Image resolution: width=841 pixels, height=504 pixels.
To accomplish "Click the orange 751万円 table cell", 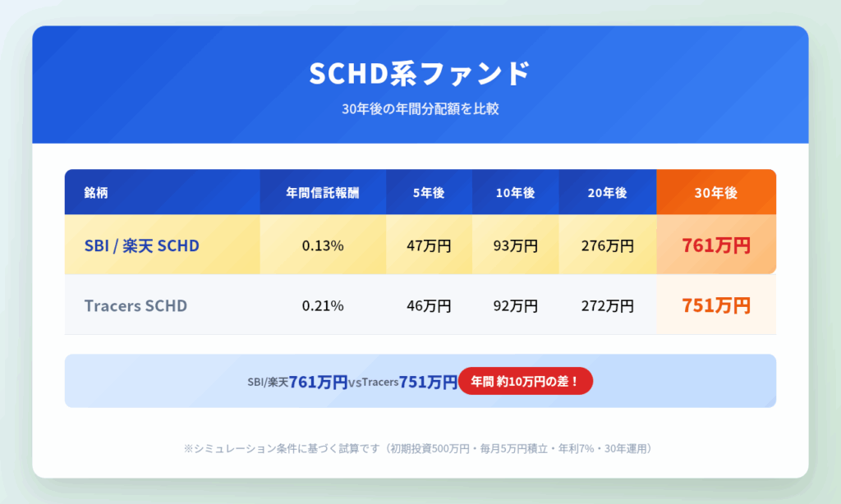I will (x=715, y=305).
